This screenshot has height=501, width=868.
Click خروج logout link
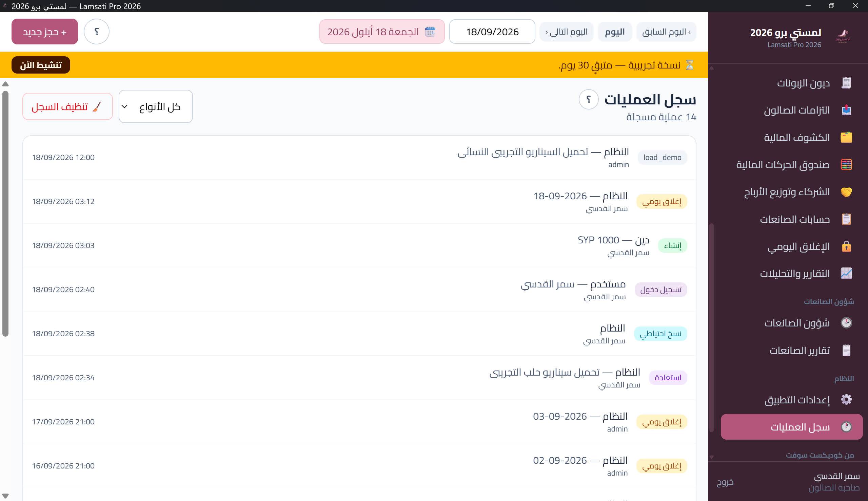[725, 482]
